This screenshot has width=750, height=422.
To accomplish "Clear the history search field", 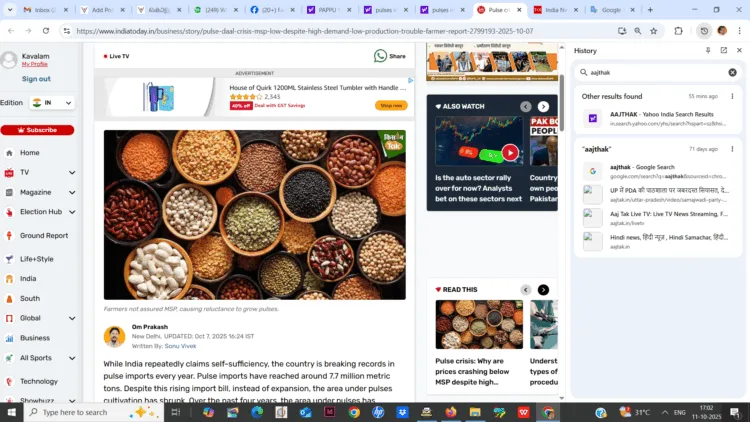I will 732,72.
